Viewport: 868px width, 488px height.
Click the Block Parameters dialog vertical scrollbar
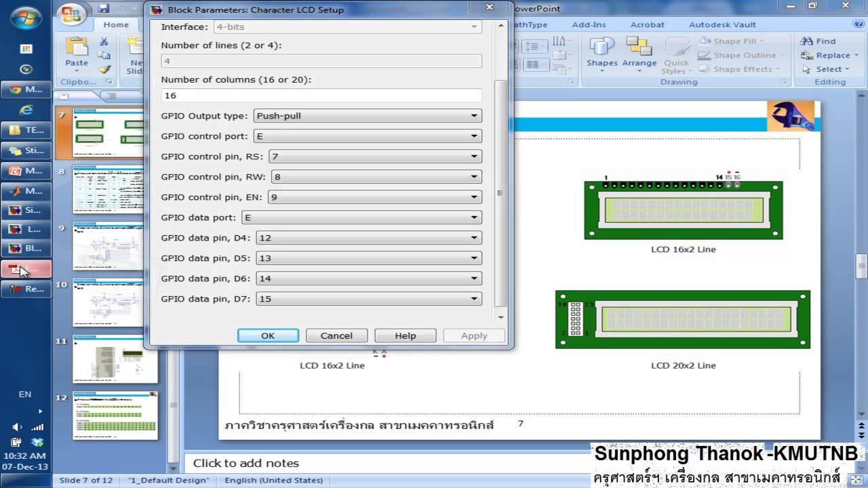[x=501, y=193]
